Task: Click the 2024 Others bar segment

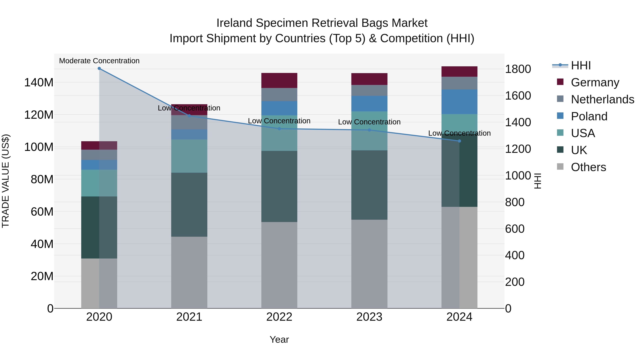Action: point(459,258)
